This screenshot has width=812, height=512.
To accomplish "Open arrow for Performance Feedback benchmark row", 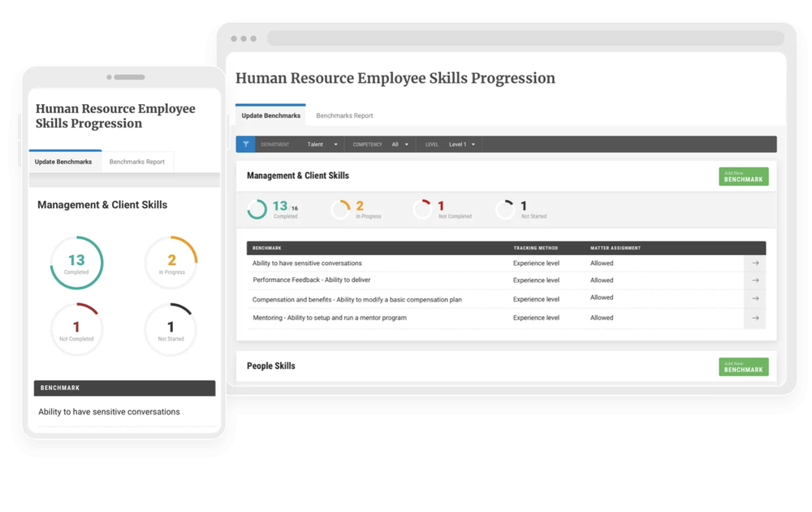I will 755,280.
